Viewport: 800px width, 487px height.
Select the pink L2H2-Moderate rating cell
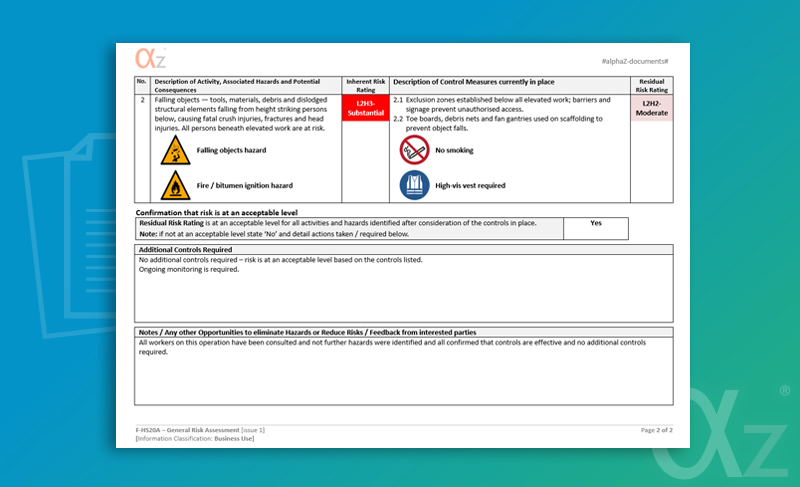(x=651, y=108)
